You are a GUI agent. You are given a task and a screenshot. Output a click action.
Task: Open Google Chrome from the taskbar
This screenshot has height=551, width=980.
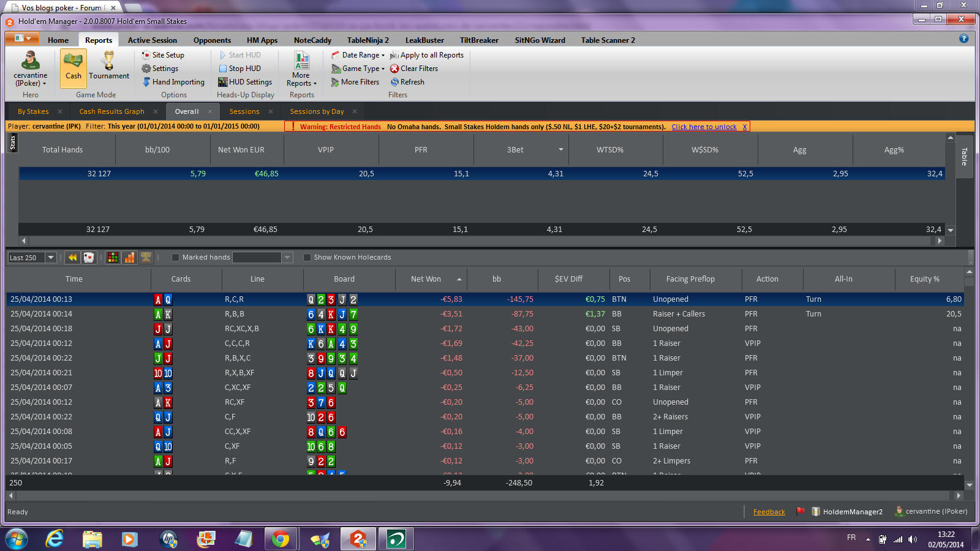281,539
